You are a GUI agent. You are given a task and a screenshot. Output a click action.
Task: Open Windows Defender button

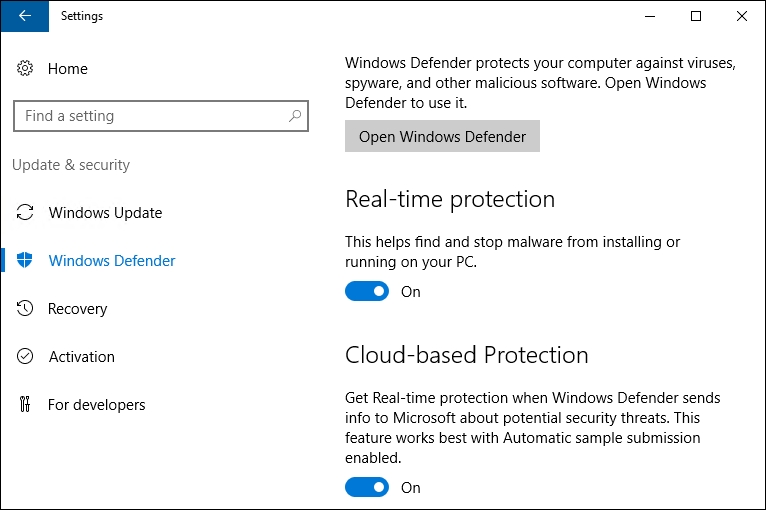442,136
